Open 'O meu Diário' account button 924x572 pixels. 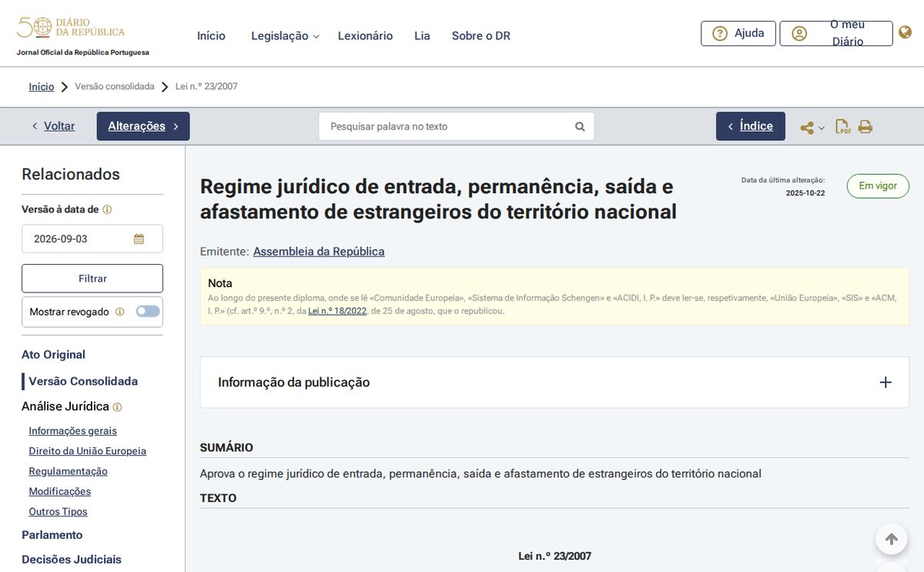[x=836, y=33]
